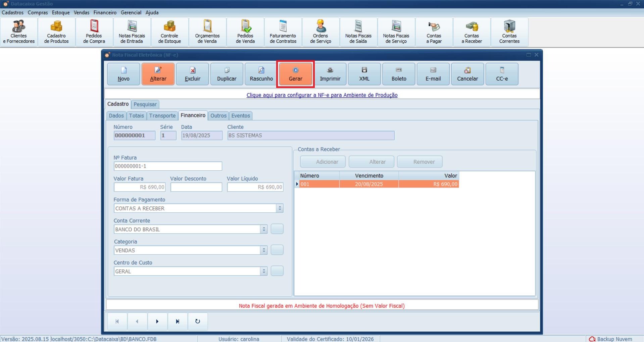Click the configure NF-e Produção link
The height and width of the screenshot is (342, 644).
[322, 95]
